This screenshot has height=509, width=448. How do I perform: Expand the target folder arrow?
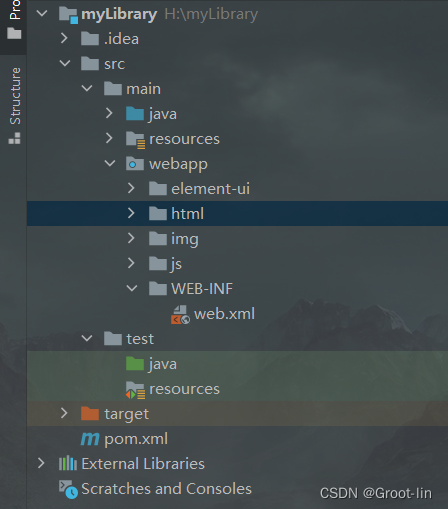tap(64, 413)
